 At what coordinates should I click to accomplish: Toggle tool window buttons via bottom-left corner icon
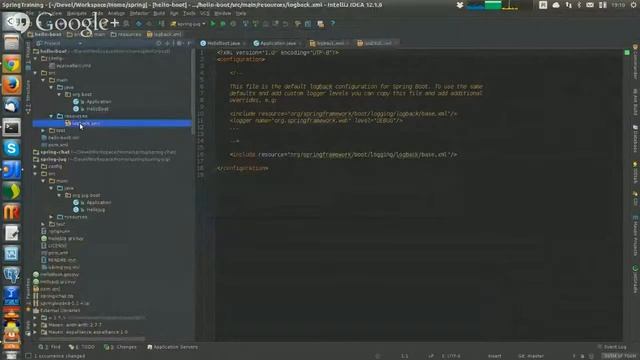point(28,356)
